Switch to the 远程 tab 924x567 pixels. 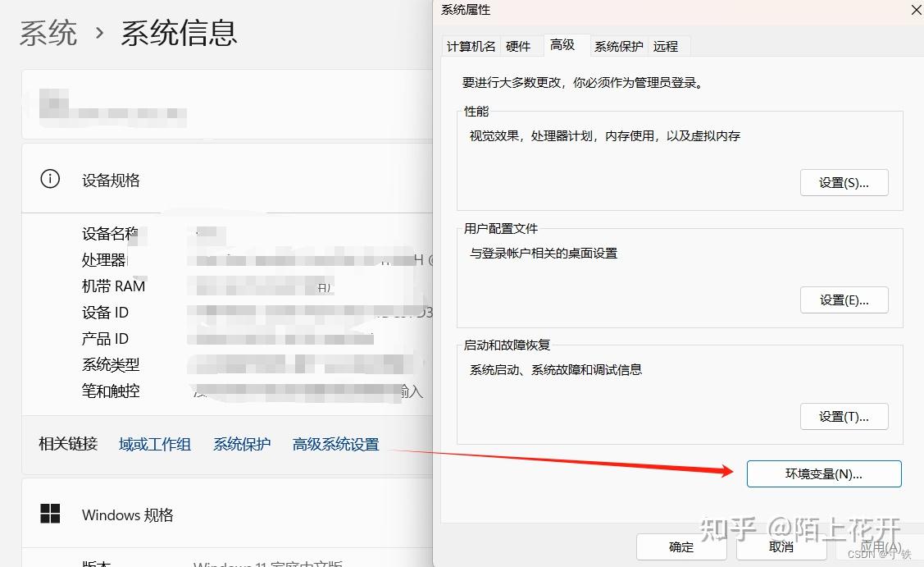click(667, 46)
